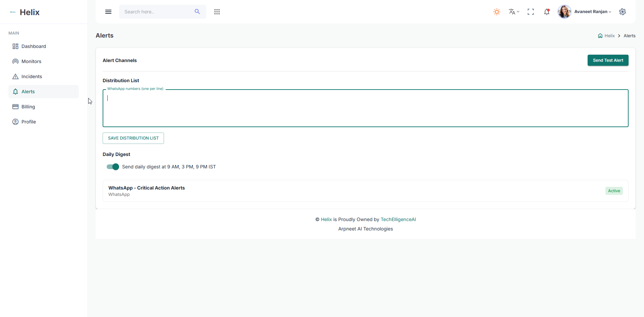The width and height of the screenshot is (644, 317).
Task: Start a search with the magnifier icon
Action: [198, 11]
